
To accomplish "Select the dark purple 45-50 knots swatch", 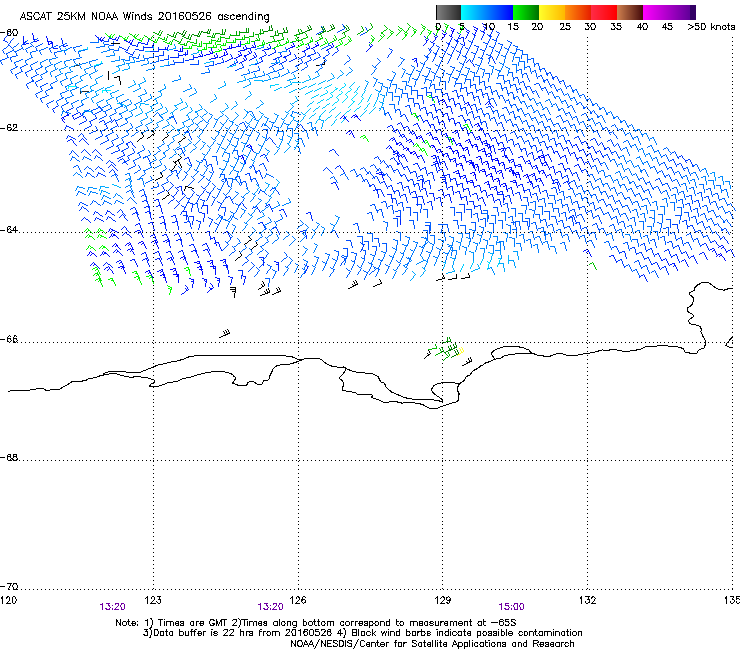I will 682,12.
